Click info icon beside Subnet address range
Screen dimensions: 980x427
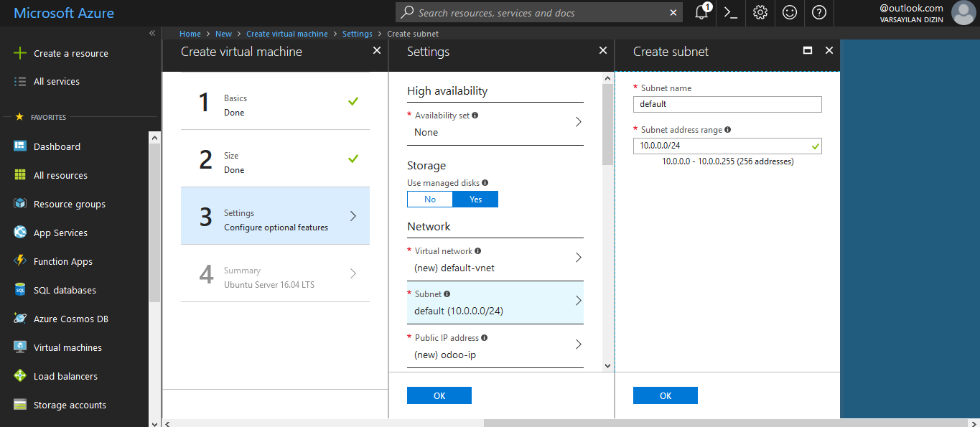point(728,130)
